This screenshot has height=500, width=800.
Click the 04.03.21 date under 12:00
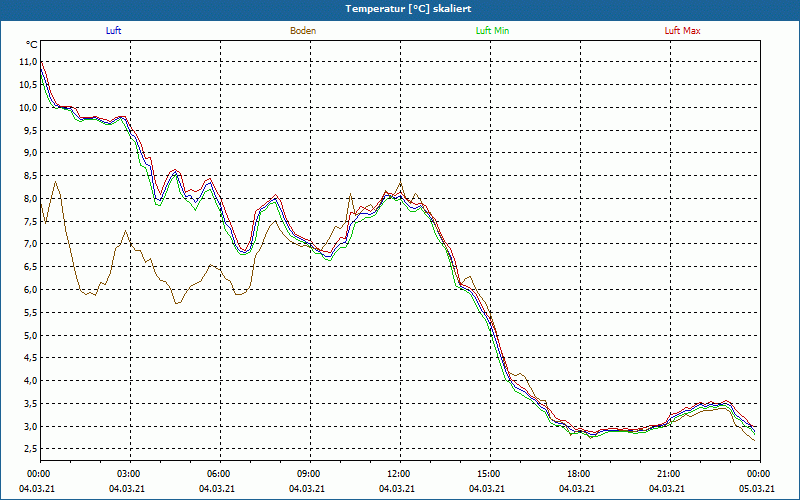tap(396, 489)
